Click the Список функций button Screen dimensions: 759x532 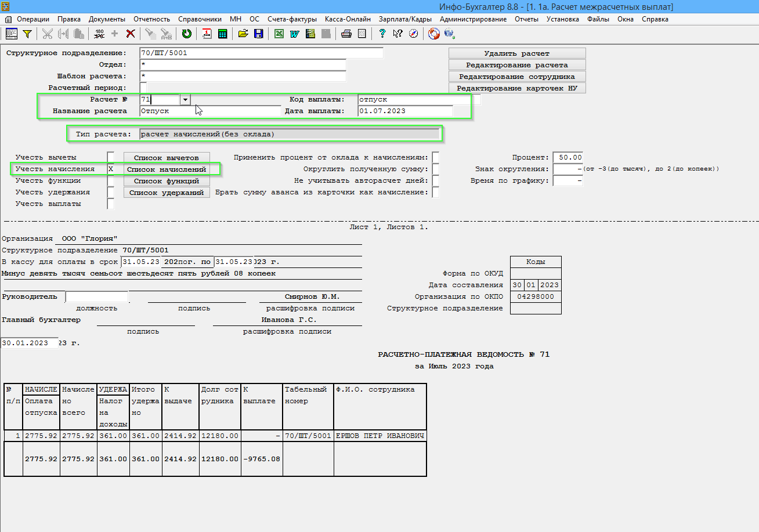[x=167, y=180]
